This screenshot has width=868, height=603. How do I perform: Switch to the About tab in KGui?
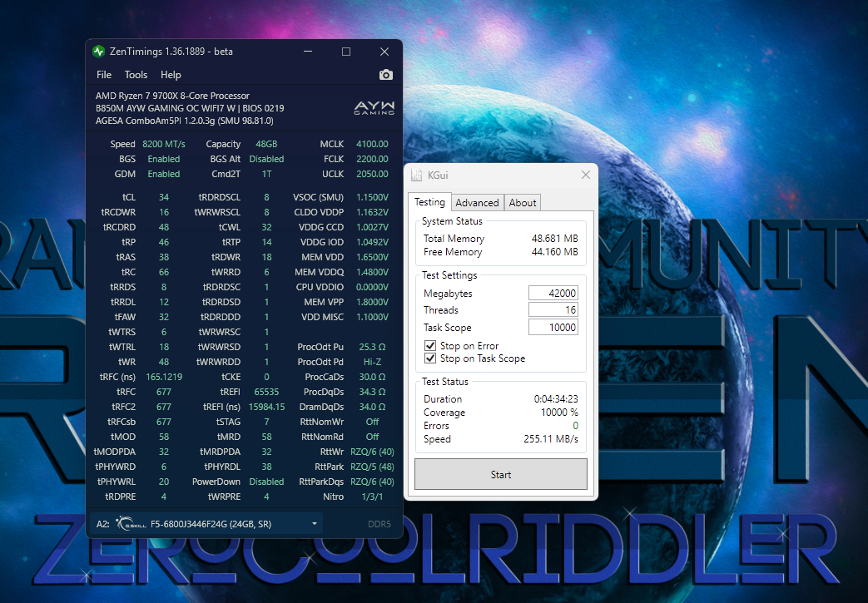point(523,203)
